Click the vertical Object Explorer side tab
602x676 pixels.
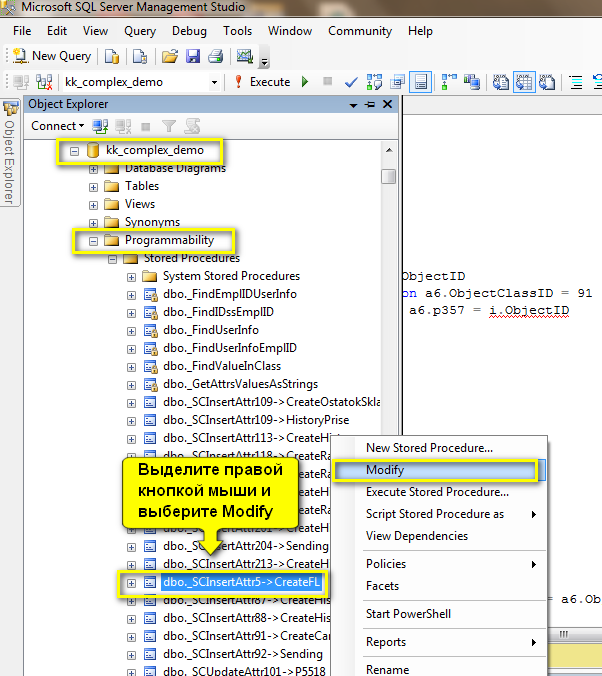click(x=10, y=152)
